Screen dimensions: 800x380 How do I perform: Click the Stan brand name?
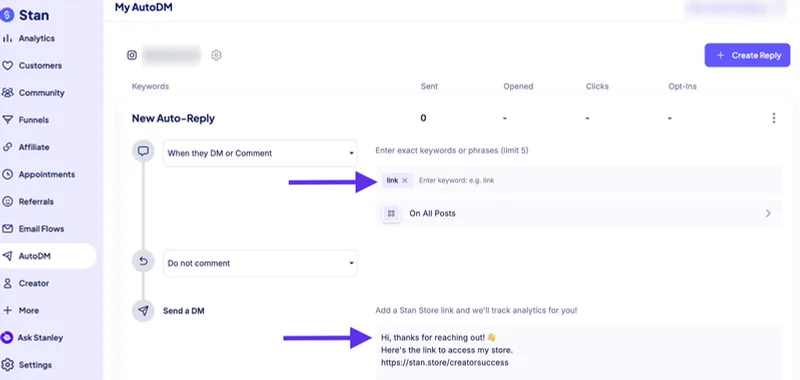coord(34,15)
